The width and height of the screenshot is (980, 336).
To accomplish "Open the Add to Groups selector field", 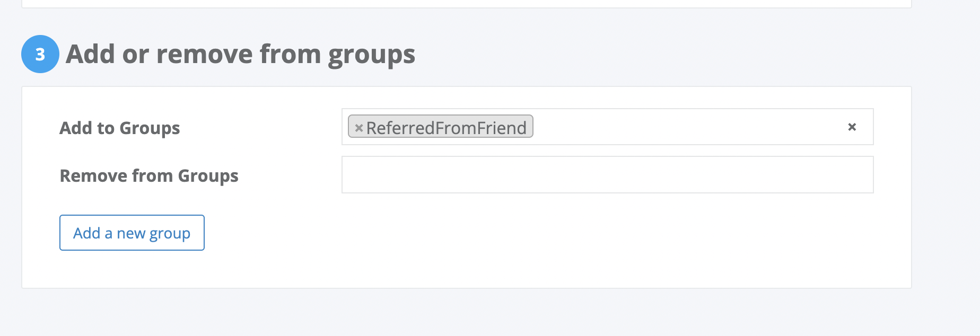I will [607, 127].
